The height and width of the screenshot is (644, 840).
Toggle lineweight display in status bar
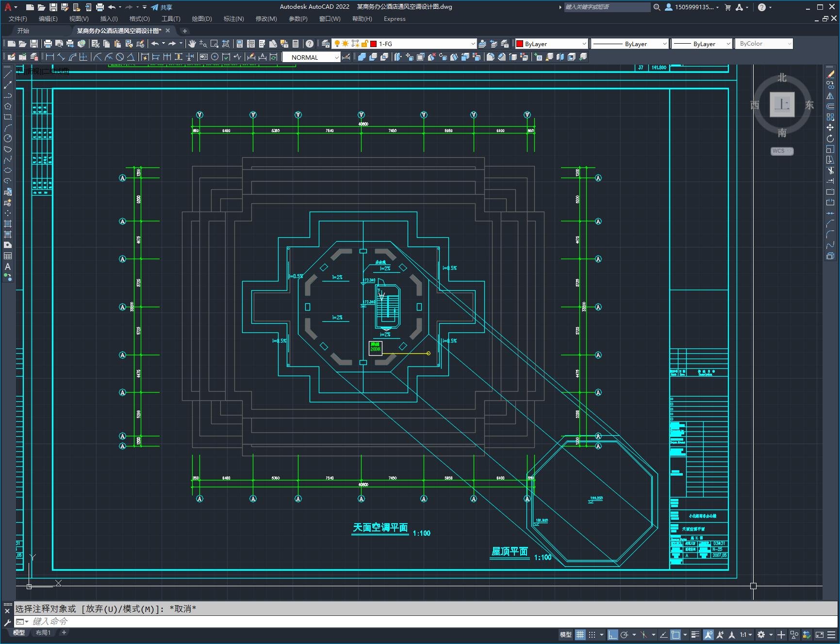695,634
